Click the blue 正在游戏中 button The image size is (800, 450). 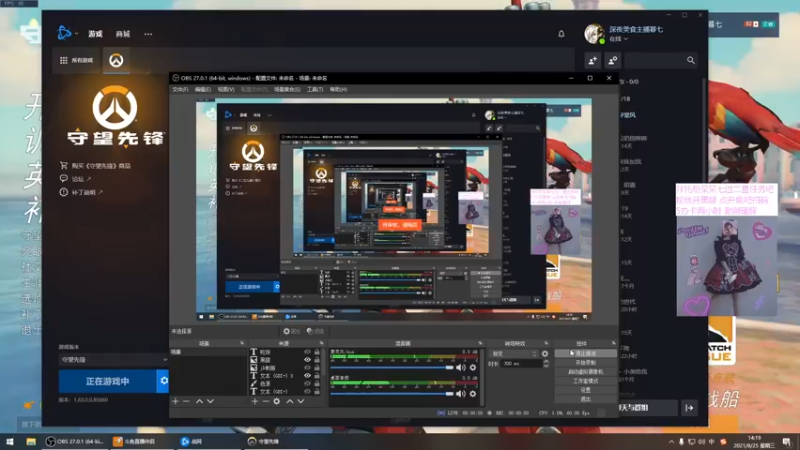click(107, 381)
